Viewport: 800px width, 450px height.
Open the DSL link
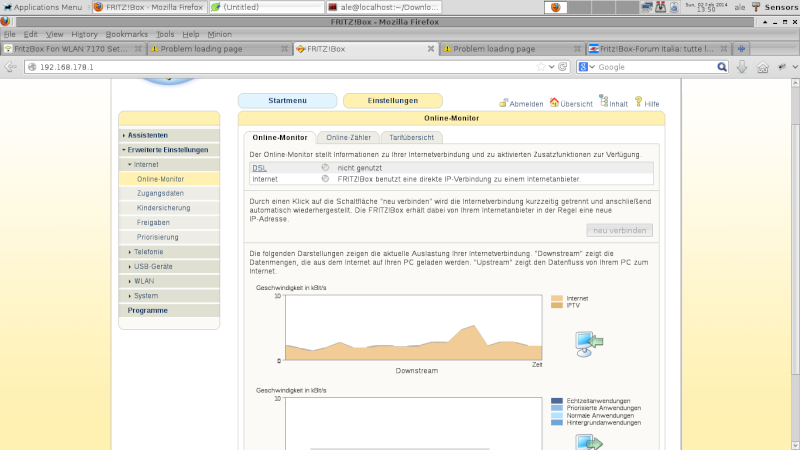(259, 168)
